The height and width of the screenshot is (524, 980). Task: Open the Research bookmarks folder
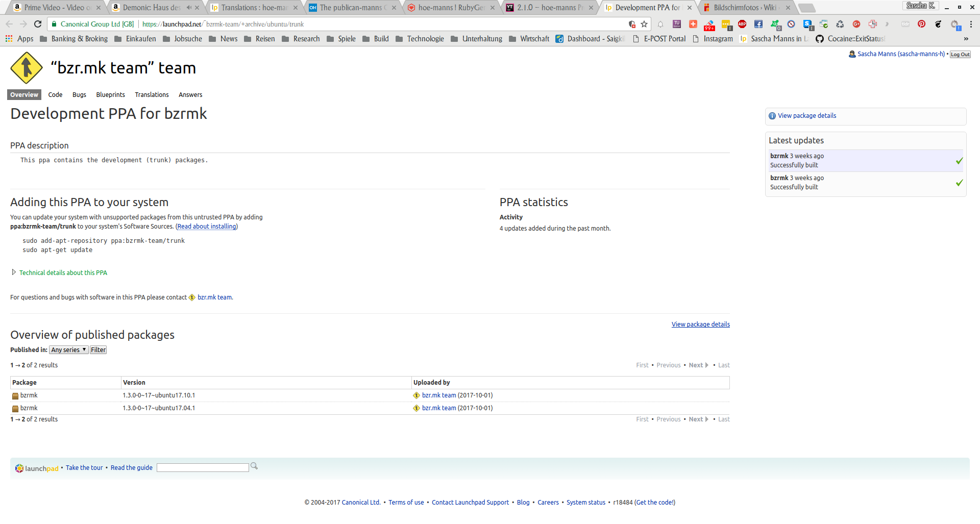tap(301, 39)
